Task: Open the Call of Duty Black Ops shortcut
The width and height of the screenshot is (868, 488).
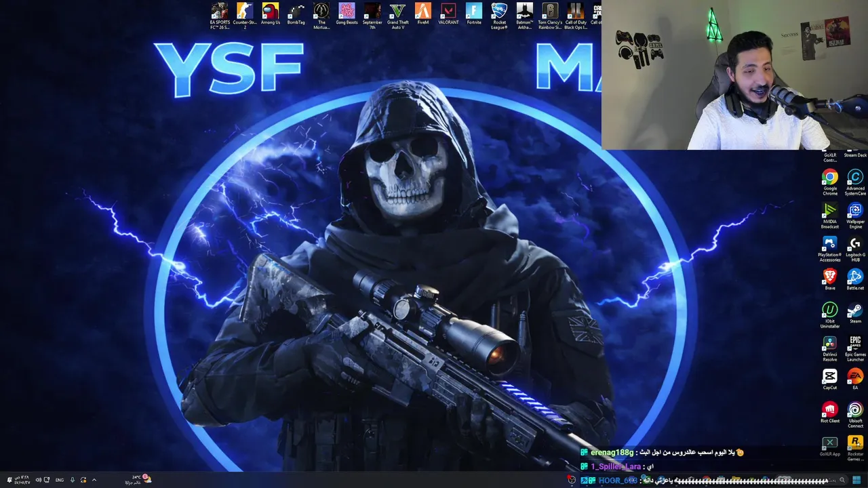Action: (576, 16)
